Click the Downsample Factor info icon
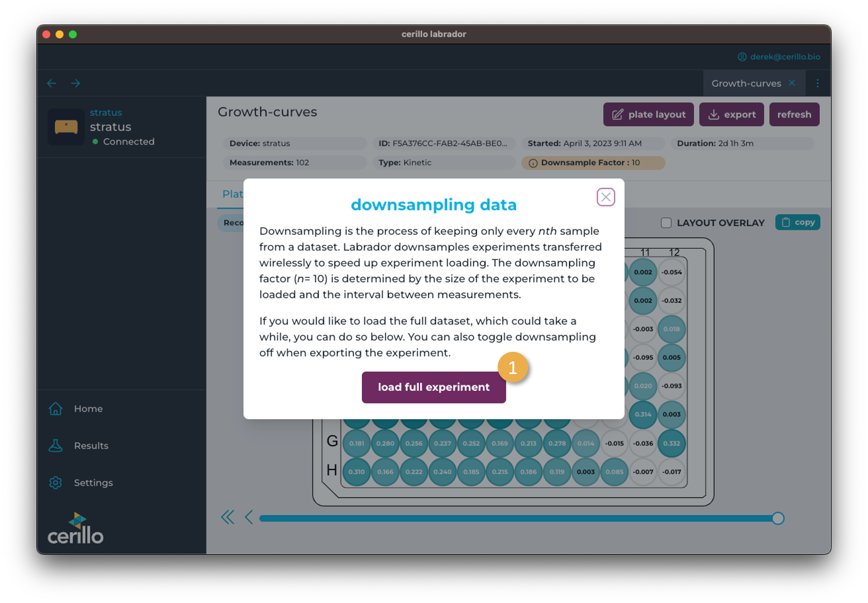Viewport: 868px width, 603px height. click(x=534, y=163)
